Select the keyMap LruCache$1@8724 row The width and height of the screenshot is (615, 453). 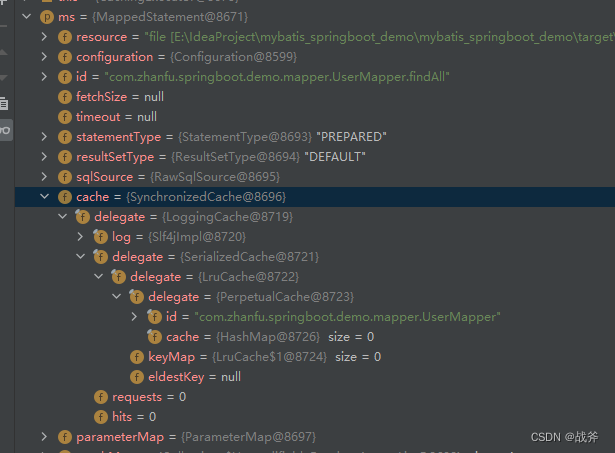point(315,357)
